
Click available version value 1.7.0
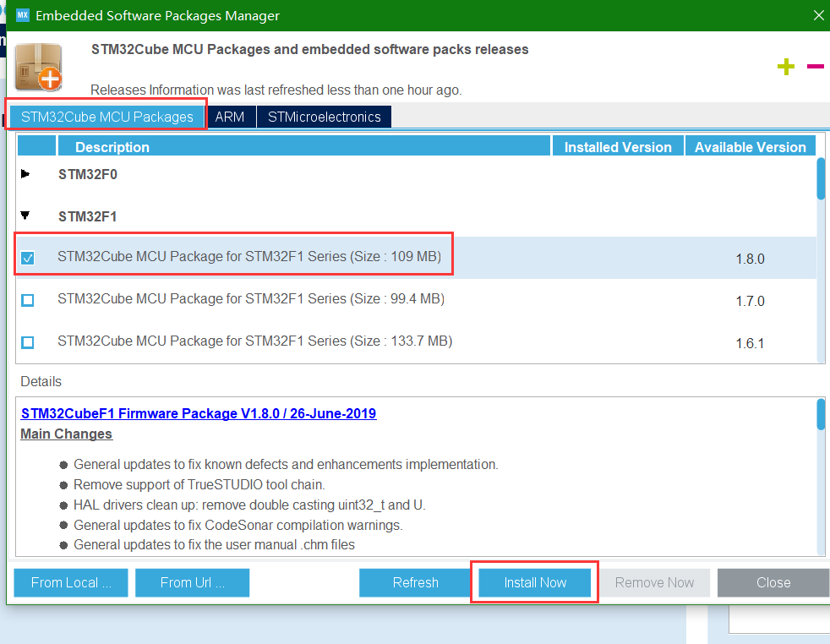[750, 301]
